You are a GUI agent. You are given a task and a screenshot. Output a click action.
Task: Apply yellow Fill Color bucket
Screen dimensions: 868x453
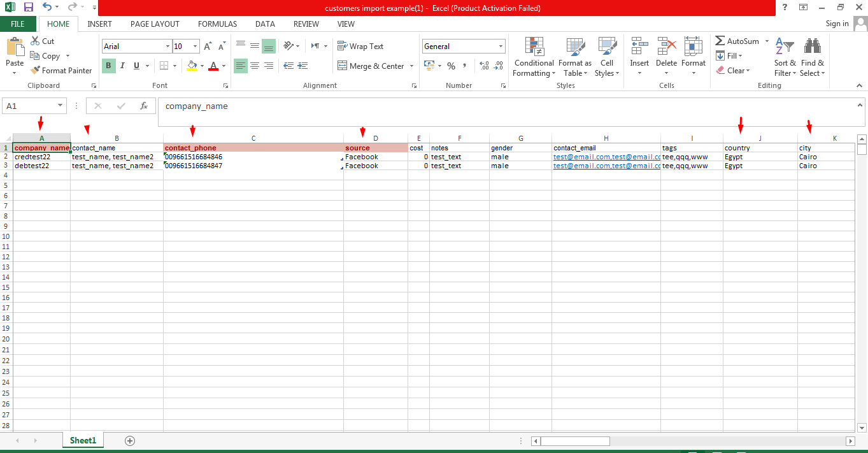[x=192, y=66]
